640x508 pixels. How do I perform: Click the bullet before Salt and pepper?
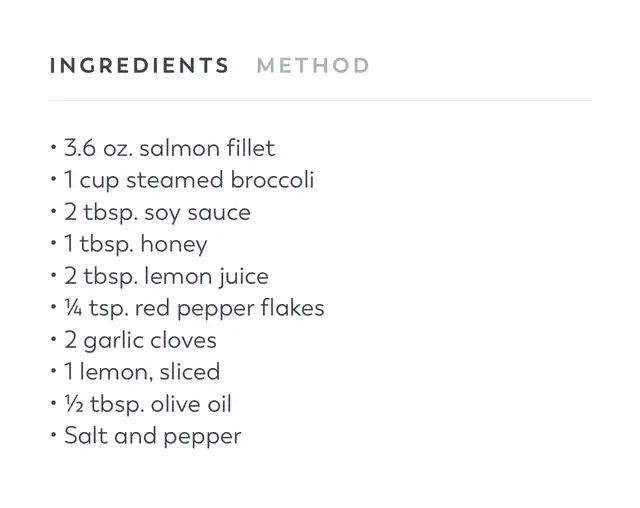coord(53,436)
